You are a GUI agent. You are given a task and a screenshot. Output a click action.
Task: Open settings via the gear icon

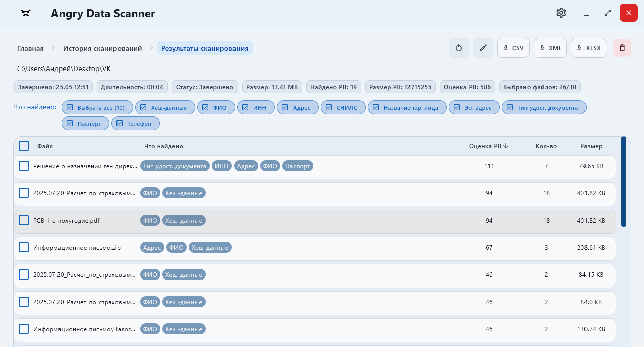[561, 13]
